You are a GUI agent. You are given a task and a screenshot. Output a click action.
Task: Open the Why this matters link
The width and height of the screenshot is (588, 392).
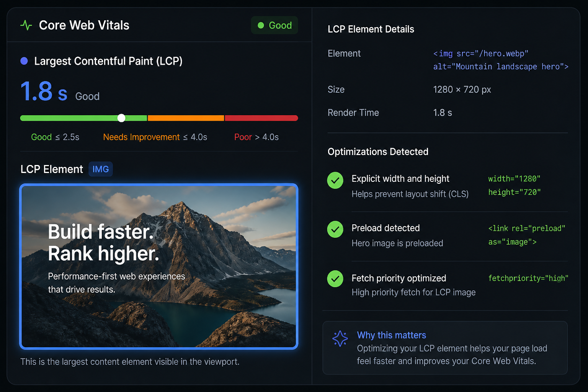pos(391,335)
